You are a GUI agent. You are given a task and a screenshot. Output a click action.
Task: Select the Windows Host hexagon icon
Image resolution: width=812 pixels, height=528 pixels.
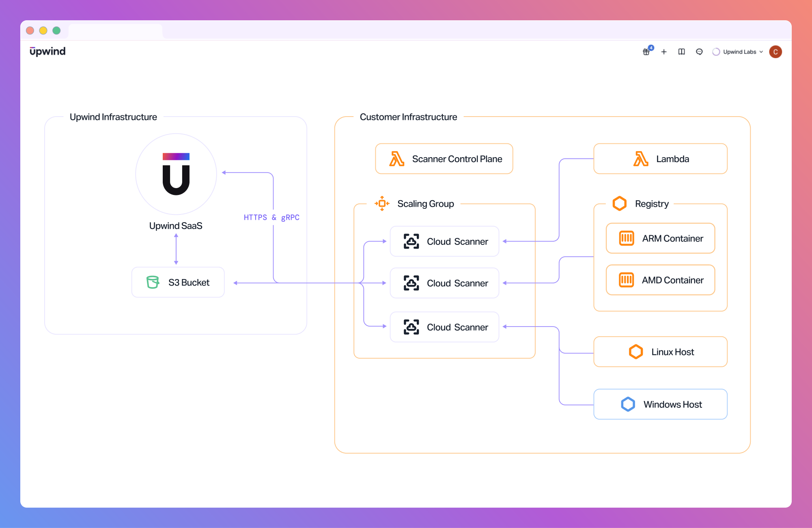[628, 404]
